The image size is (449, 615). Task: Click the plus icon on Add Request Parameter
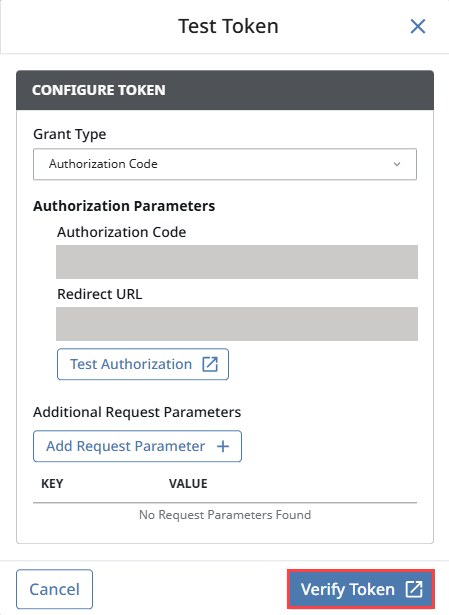tap(223, 446)
